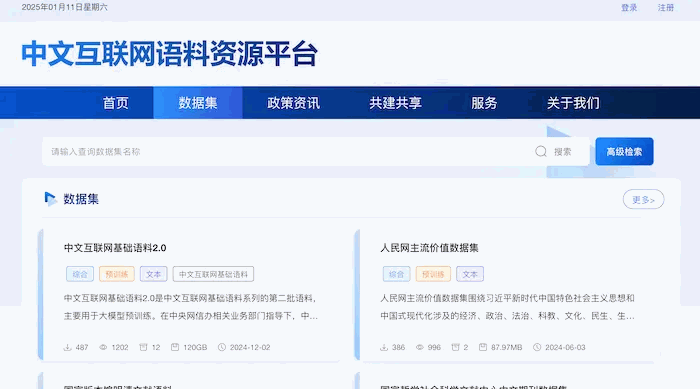The height and width of the screenshot is (389, 700).
Task: Click 预训练 tag on 人民网主流价值数据集 card
Action: pos(433,274)
